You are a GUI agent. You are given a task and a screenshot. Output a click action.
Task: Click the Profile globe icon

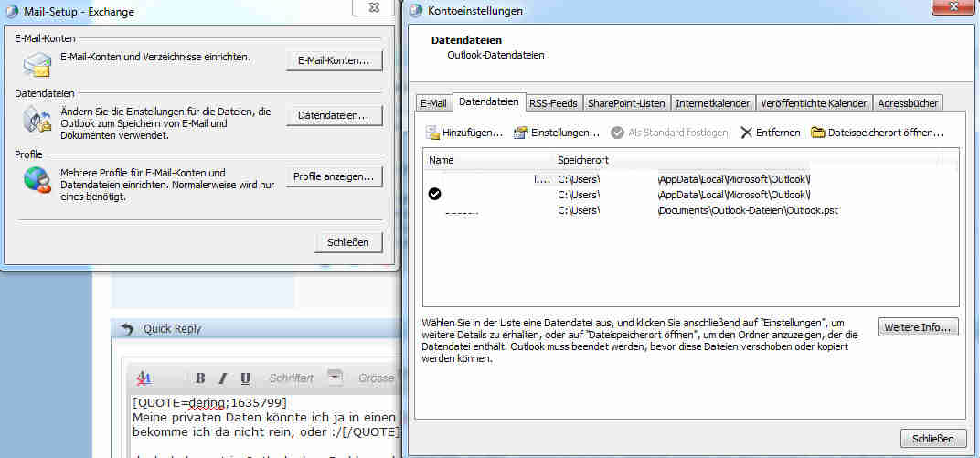coord(37,180)
